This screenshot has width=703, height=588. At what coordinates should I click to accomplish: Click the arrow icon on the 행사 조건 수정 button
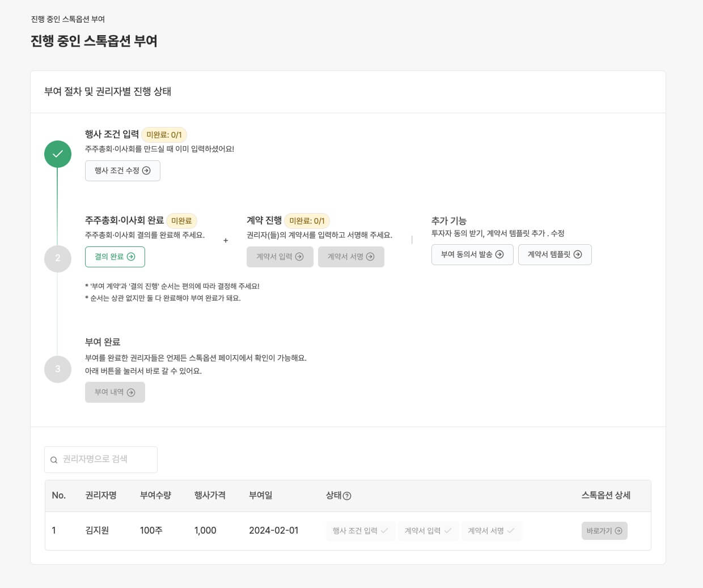coord(146,171)
